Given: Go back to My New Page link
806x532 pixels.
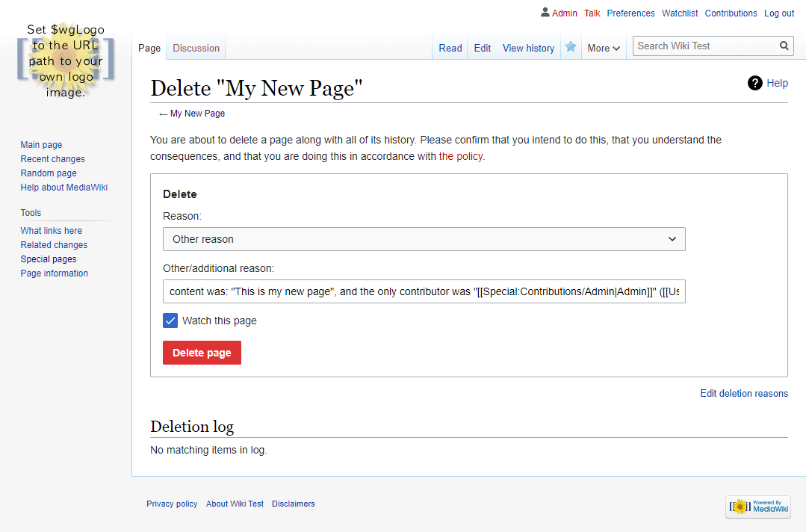Looking at the screenshot, I should (197, 114).
